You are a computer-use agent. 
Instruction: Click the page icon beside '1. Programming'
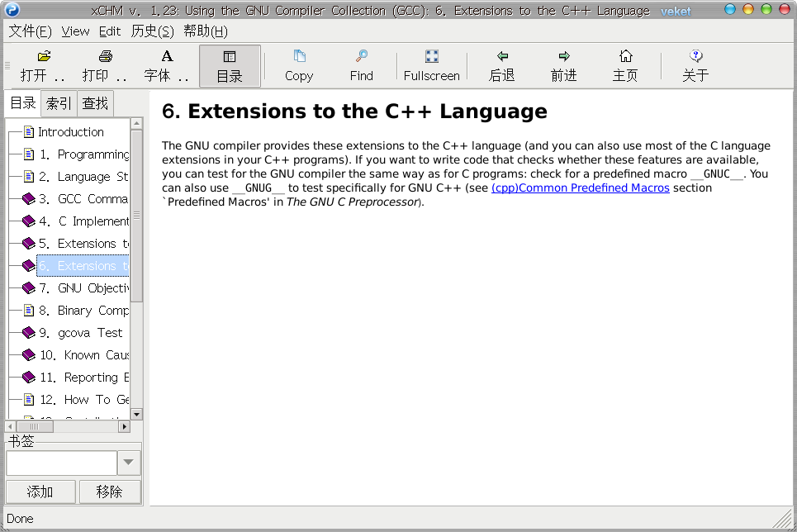pyautogui.click(x=30, y=154)
